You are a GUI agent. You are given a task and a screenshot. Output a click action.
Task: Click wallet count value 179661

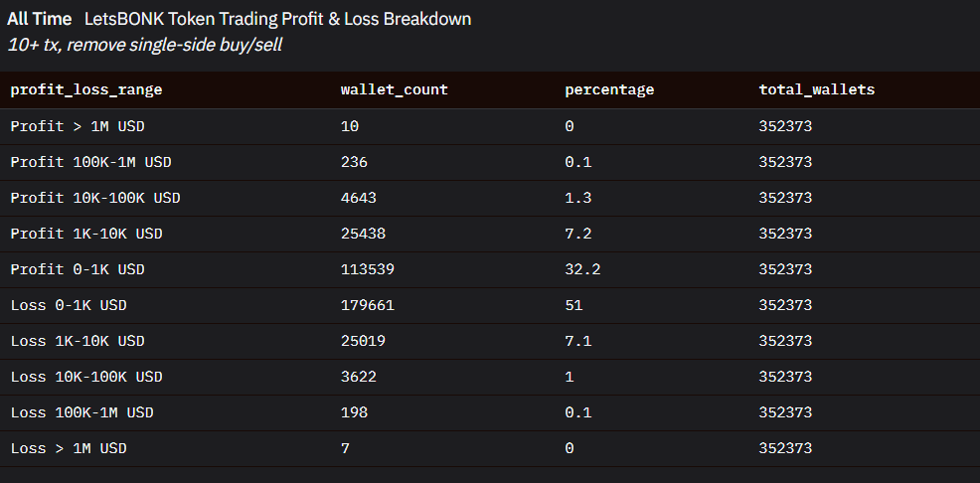click(368, 305)
